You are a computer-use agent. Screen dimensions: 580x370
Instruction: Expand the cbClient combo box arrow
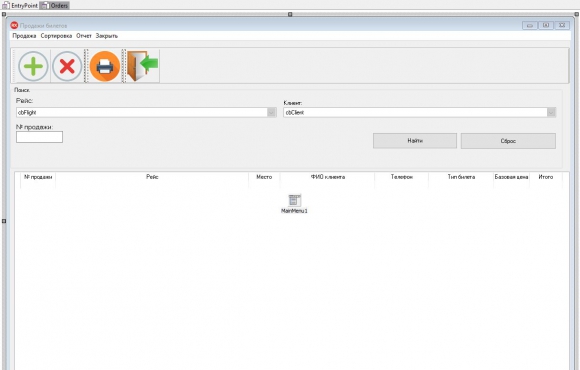(551, 112)
